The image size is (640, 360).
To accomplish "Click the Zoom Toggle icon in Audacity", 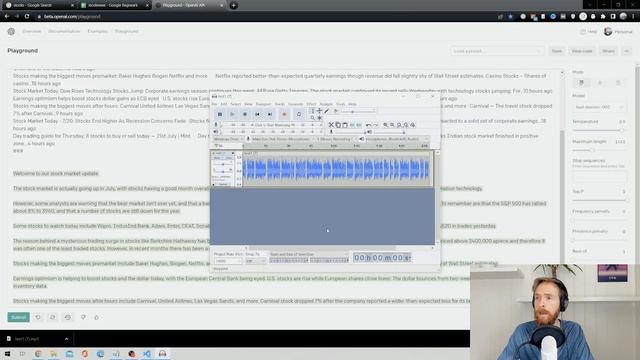I will 413,125.
